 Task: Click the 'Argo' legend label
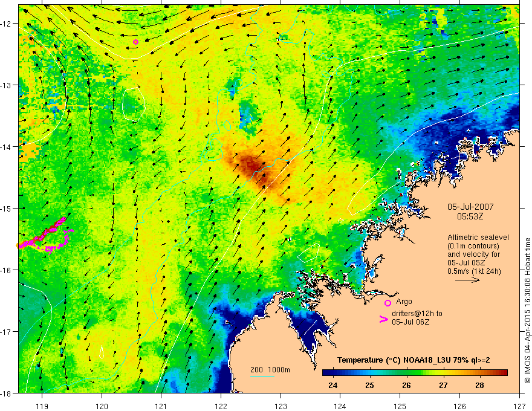coord(404,302)
